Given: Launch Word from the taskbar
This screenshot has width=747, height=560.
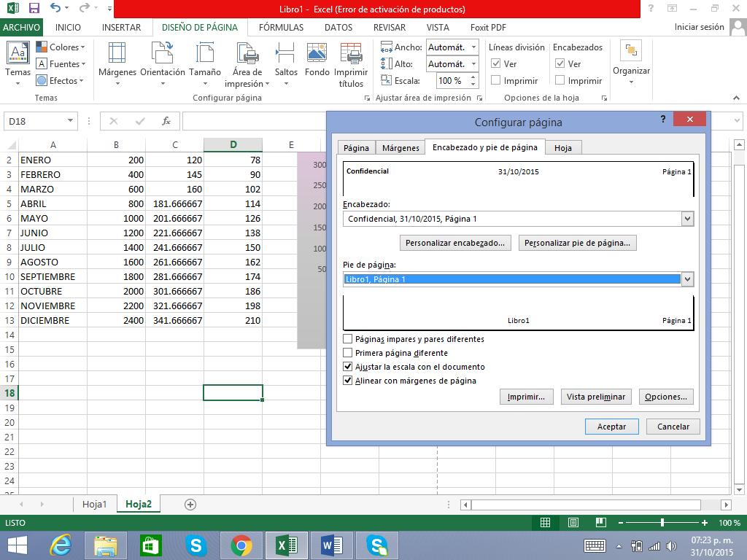Looking at the screenshot, I should pyautogui.click(x=332, y=545).
